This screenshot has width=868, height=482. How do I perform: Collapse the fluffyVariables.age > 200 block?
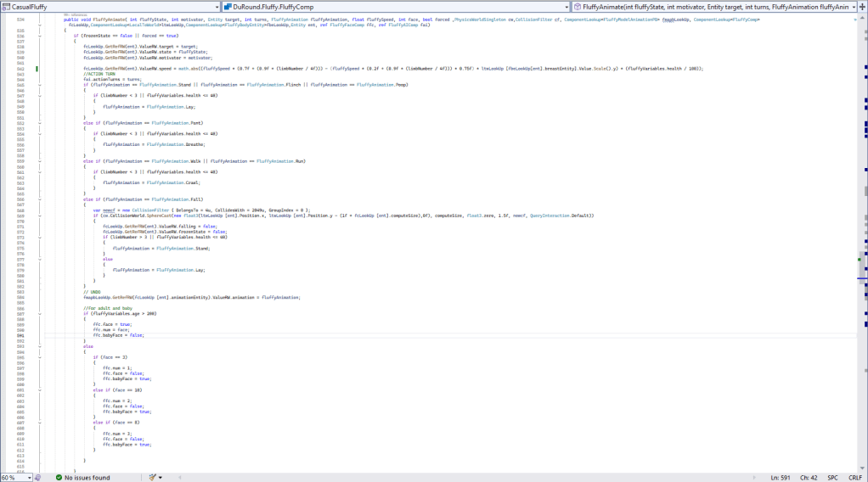pyautogui.click(x=41, y=314)
